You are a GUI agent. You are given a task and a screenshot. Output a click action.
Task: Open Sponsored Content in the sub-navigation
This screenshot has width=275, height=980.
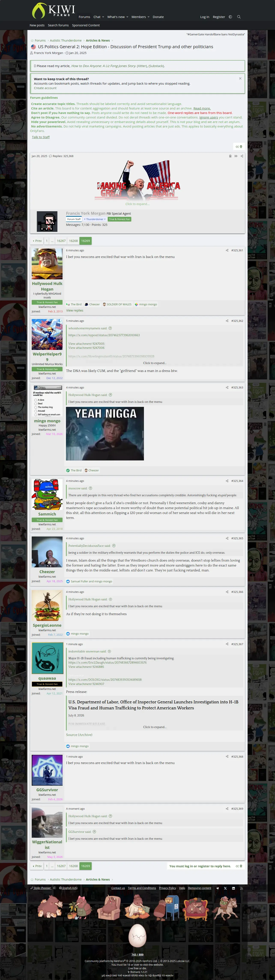click(x=86, y=25)
